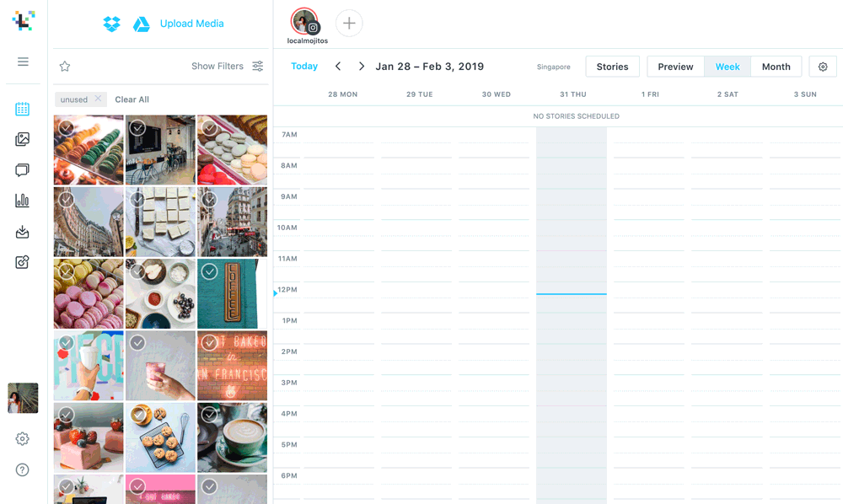Check the teal COFFEE sign image

[210, 271]
